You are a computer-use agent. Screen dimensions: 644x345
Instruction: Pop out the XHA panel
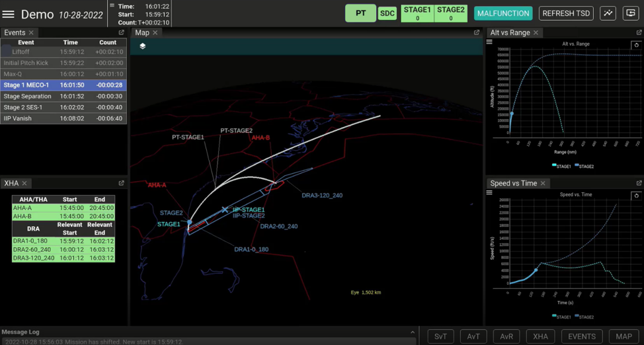[121, 183]
